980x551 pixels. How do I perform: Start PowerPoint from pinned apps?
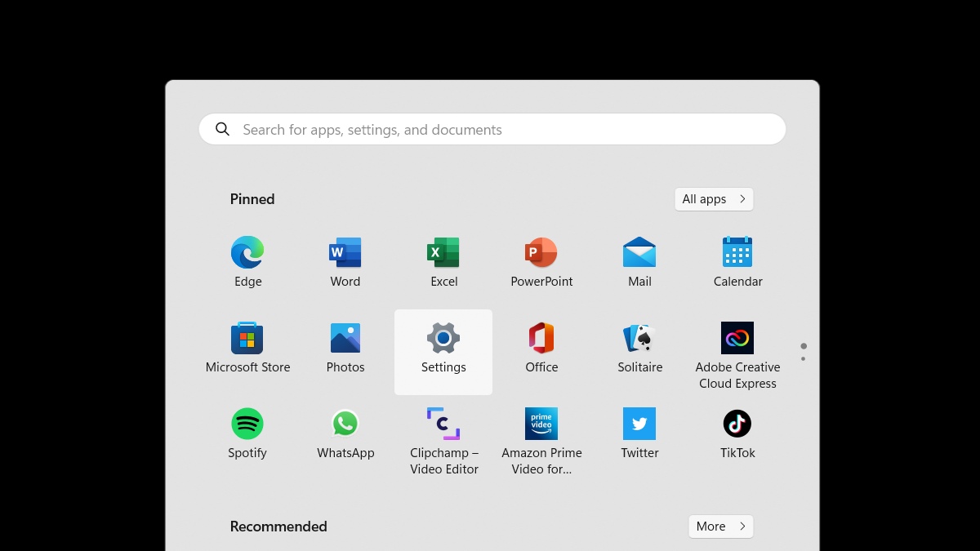coord(541,262)
